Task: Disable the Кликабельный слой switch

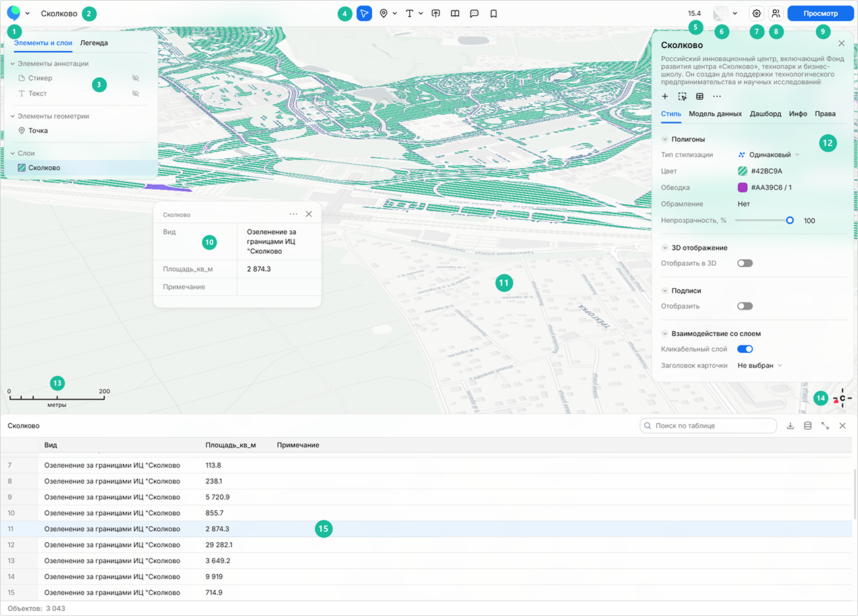Action: [745, 349]
